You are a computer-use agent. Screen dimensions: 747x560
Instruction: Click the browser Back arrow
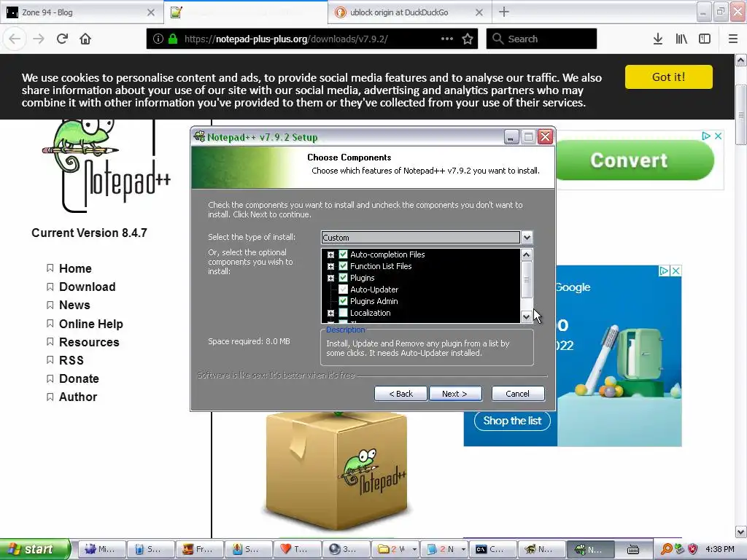coord(15,39)
